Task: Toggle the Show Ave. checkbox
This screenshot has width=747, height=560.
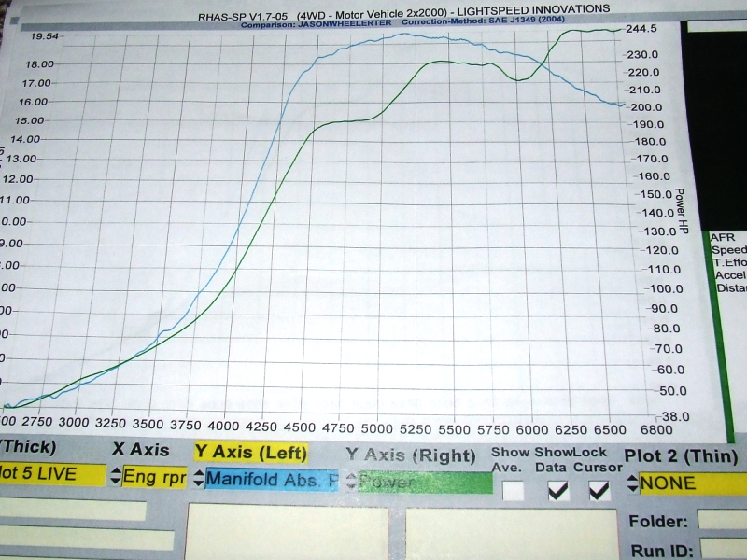Action: (x=512, y=489)
